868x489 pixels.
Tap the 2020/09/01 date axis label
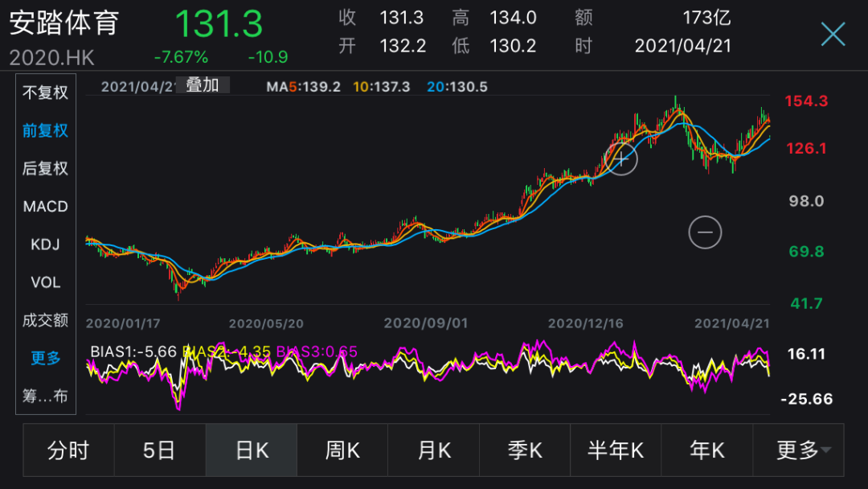click(x=426, y=323)
